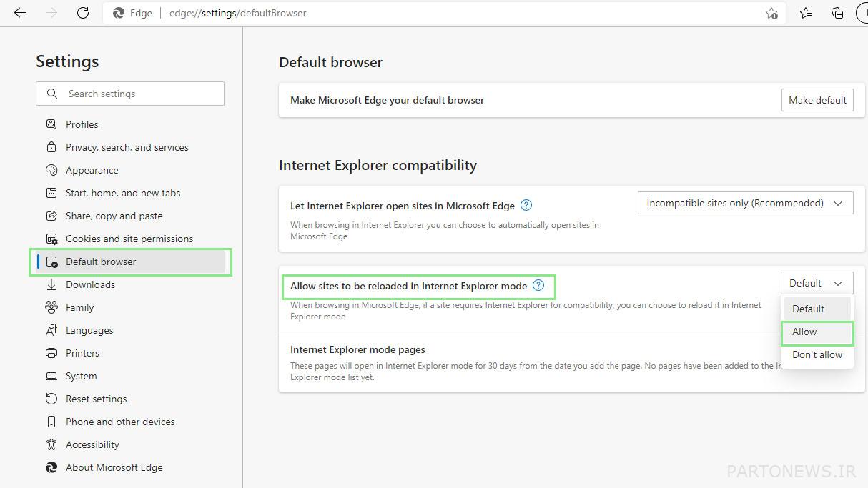
Task: Open the Favorites list icon
Action: [806, 13]
